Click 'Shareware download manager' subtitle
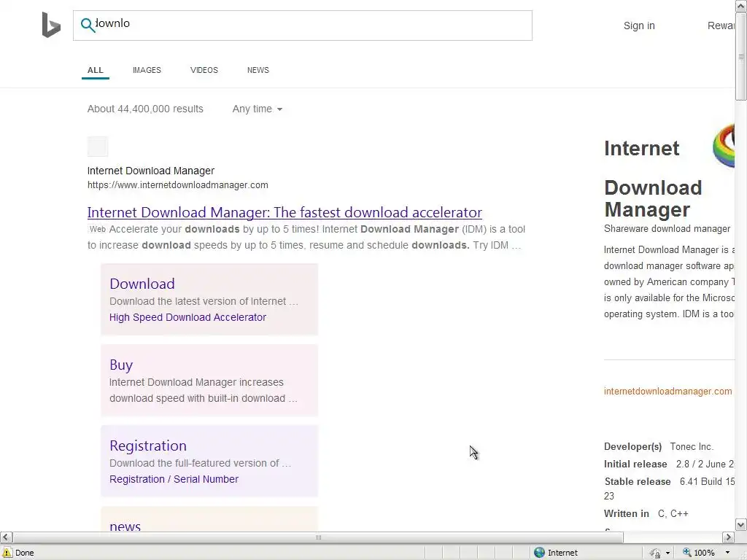 tap(667, 229)
